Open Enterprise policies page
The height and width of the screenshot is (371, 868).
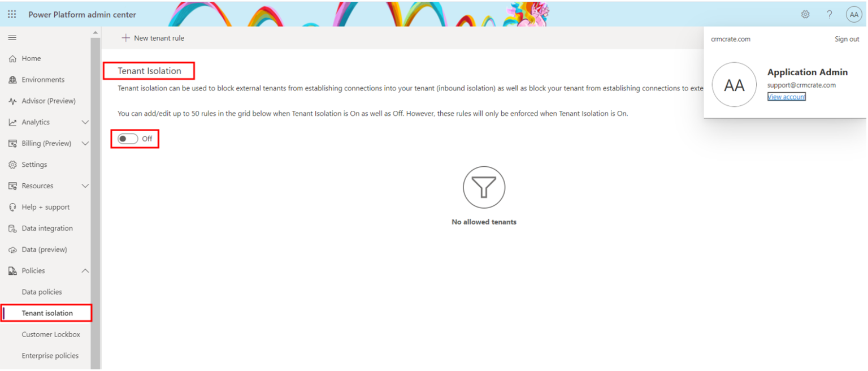click(x=50, y=356)
